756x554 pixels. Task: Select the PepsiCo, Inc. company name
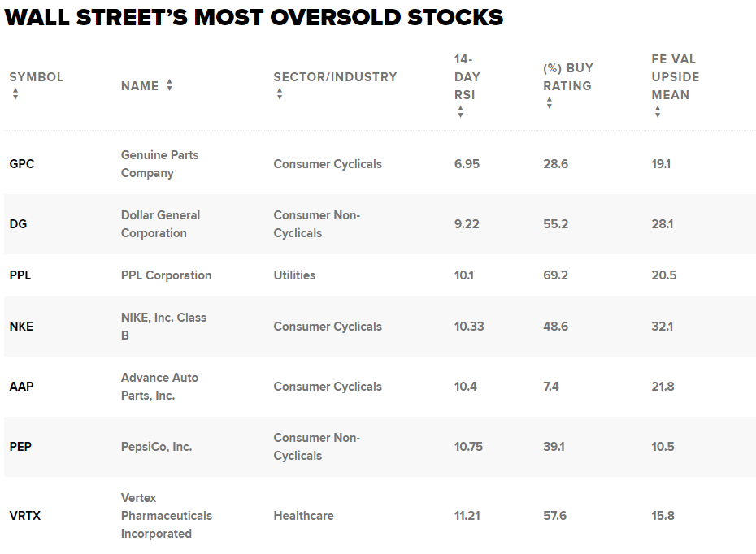(x=156, y=447)
